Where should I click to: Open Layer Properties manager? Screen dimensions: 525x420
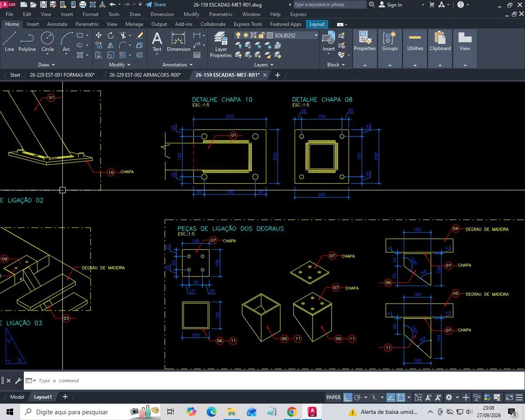coord(221,44)
